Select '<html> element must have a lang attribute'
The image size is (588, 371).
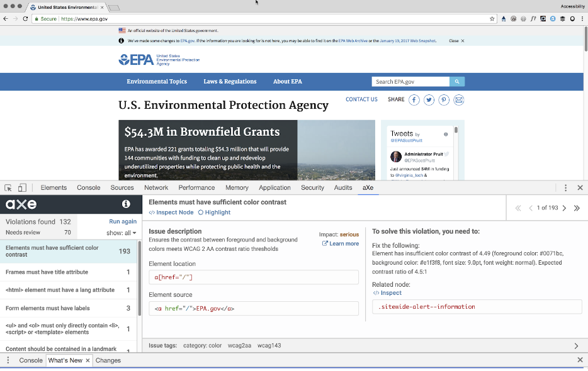69,290
